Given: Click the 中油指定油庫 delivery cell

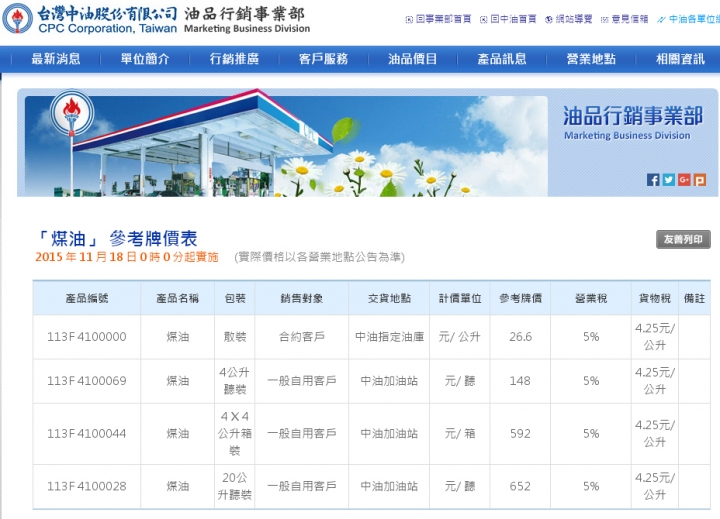Looking at the screenshot, I should point(389,337).
